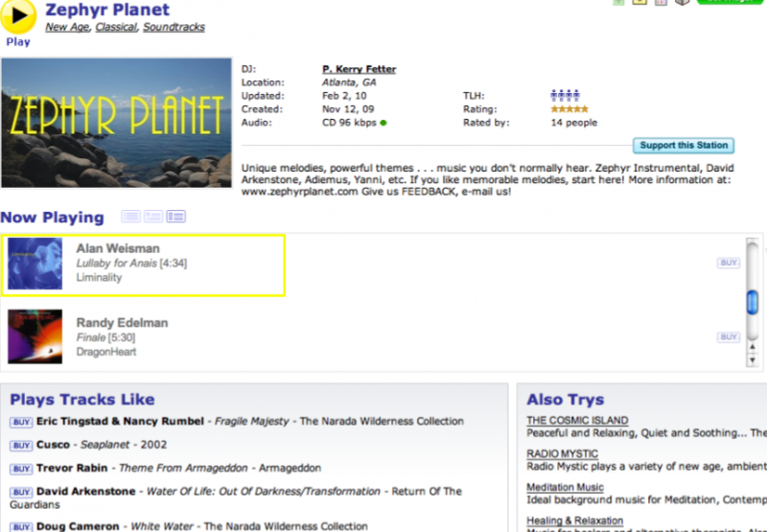The width and height of the screenshot is (767, 532).
Task: Open the Classical genre link
Action: tap(116, 28)
